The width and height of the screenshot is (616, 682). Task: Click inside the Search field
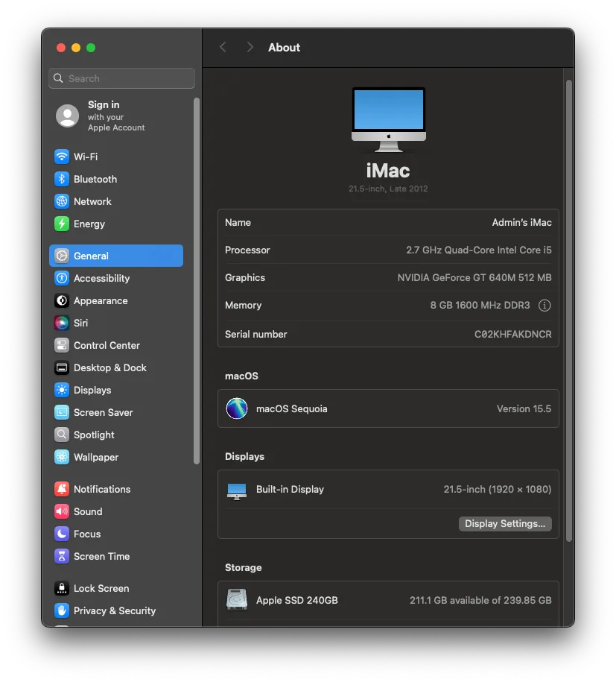[121, 78]
